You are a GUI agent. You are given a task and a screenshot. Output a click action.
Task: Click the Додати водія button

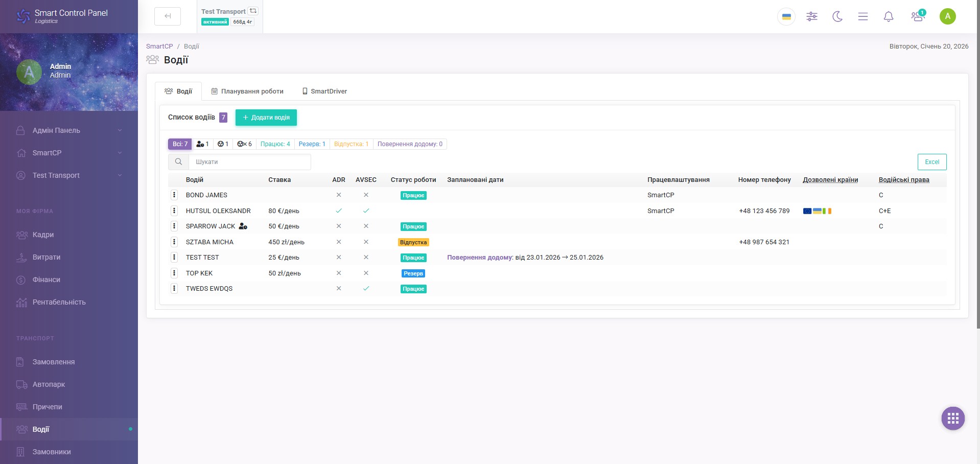(266, 118)
